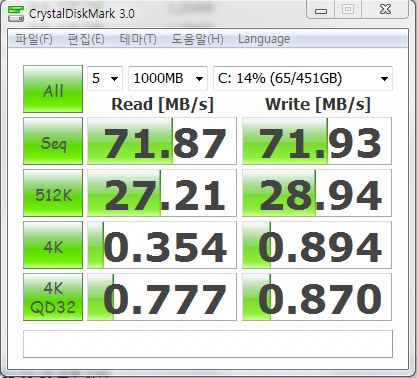This screenshot has width=417, height=378.
Task: Click the empty comment text field
Action: (x=208, y=344)
